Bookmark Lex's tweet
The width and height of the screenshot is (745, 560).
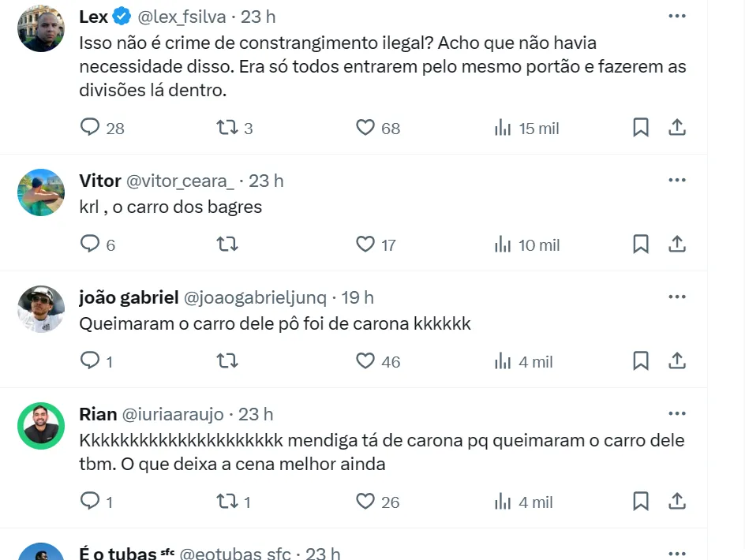641,127
